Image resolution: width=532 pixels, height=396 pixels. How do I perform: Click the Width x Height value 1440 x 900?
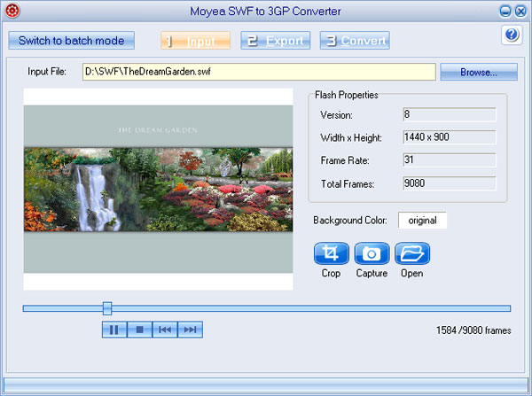point(450,137)
